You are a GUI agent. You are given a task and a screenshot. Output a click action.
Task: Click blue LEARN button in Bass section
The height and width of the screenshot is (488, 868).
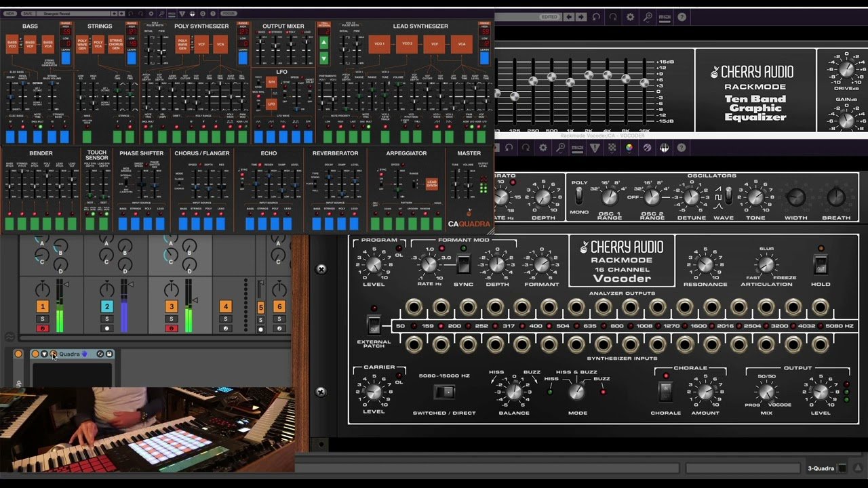(66, 58)
